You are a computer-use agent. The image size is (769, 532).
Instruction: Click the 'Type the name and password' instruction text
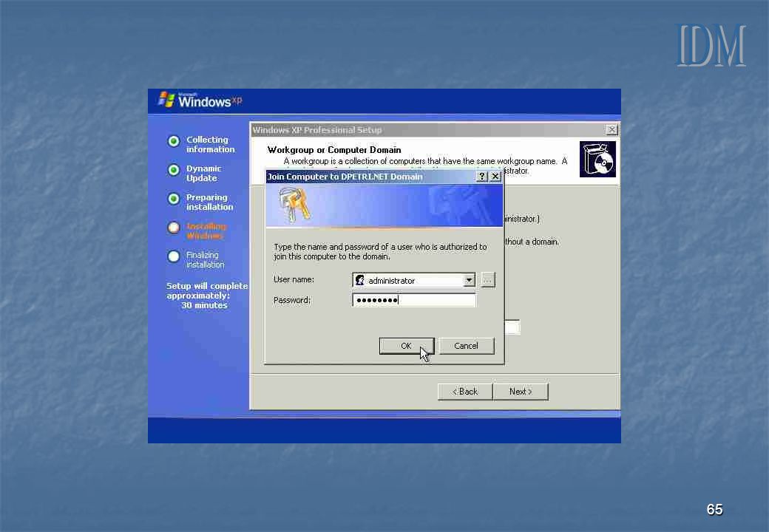380,252
